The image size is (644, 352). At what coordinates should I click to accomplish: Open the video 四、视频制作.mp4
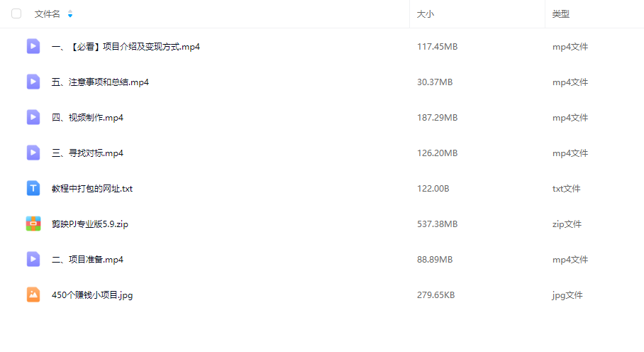pyautogui.click(x=88, y=118)
